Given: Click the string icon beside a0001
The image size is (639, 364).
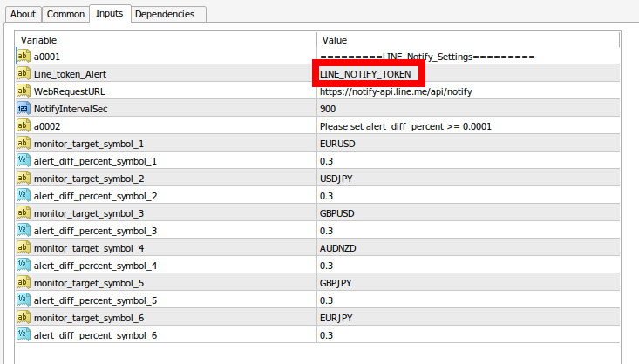Looking at the screenshot, I should [x=23, y=57].
